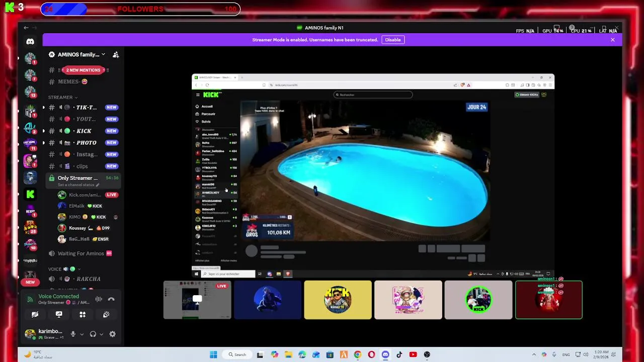Dismiss the Streamer Mode banner
Screen dimensions: 644x362
pyautogui.click(x=612, y=40)
